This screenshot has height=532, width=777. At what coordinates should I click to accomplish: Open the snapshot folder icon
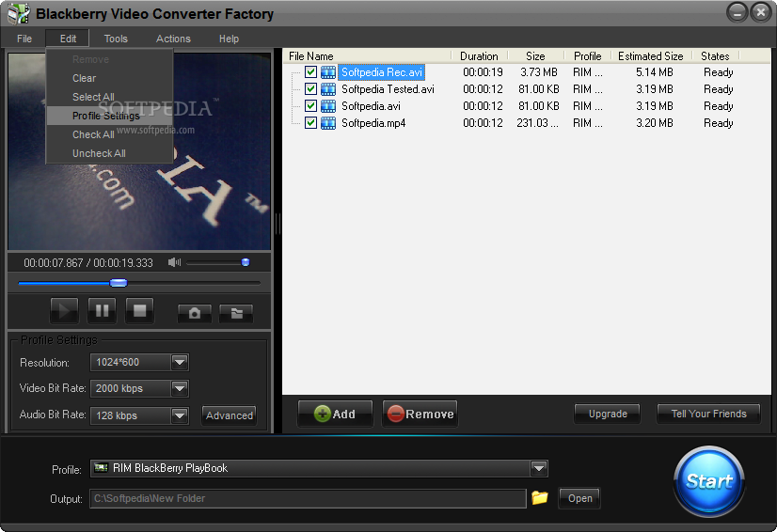236,313
